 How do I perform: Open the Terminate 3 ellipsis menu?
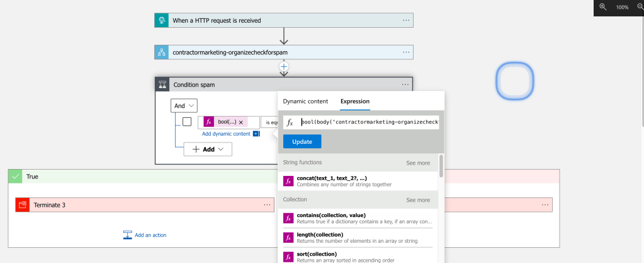click(267, 204)
